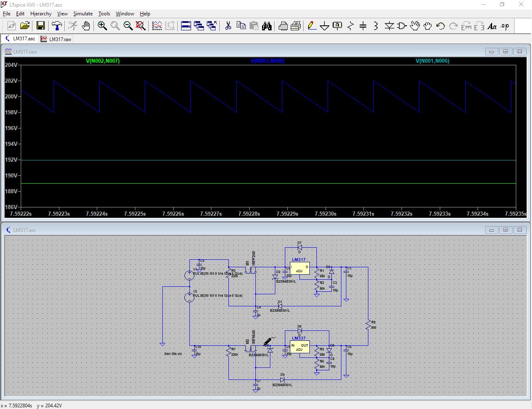This screenshot has height=409, width=532.
Task: Save the schematic with the floppy disk icon
Action: [41, 26]
